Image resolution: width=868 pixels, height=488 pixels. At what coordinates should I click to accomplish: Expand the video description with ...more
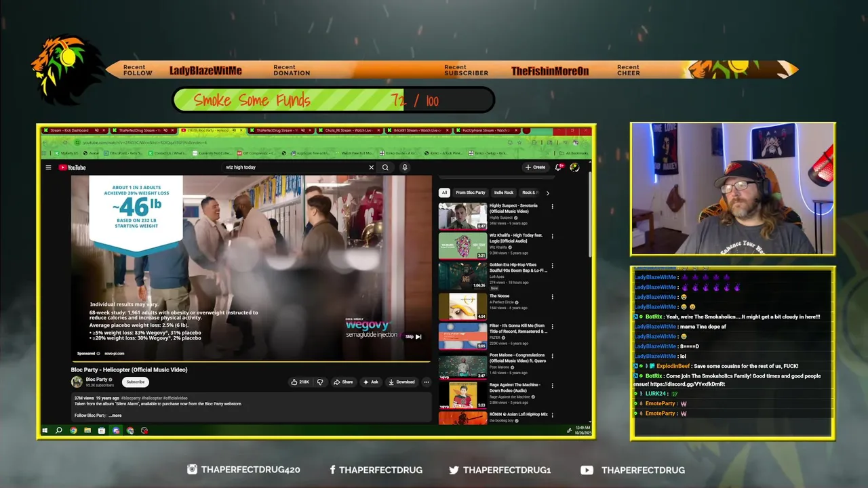(x=115, y=415)
